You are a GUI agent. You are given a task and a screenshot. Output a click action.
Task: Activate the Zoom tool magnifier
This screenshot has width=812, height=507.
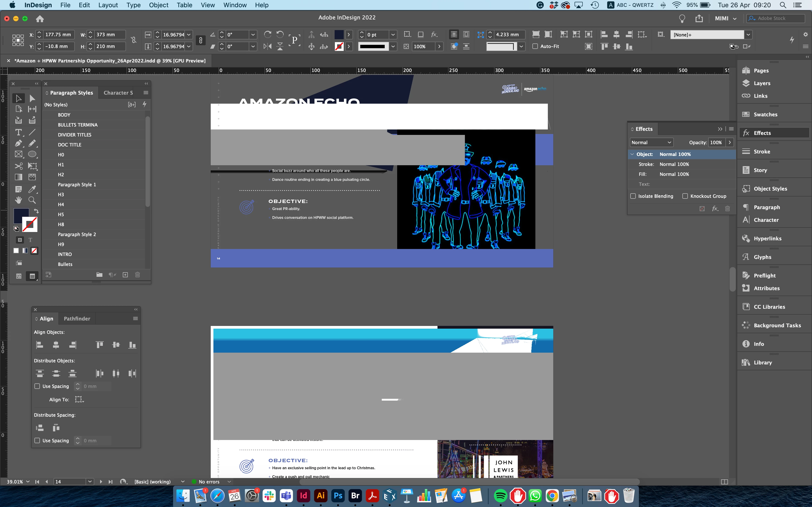point(32,200)
